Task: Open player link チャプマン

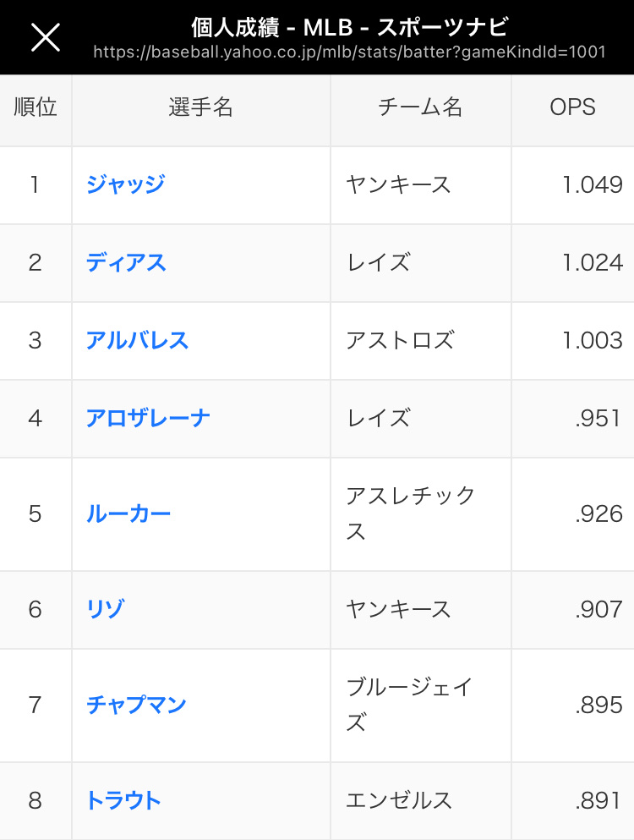Action: point(137,705)
